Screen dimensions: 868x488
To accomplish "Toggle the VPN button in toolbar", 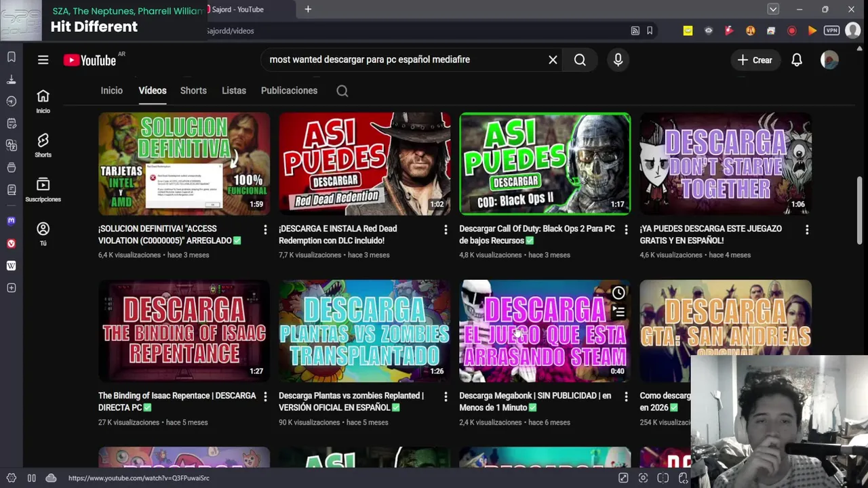I will coord(832,30).
